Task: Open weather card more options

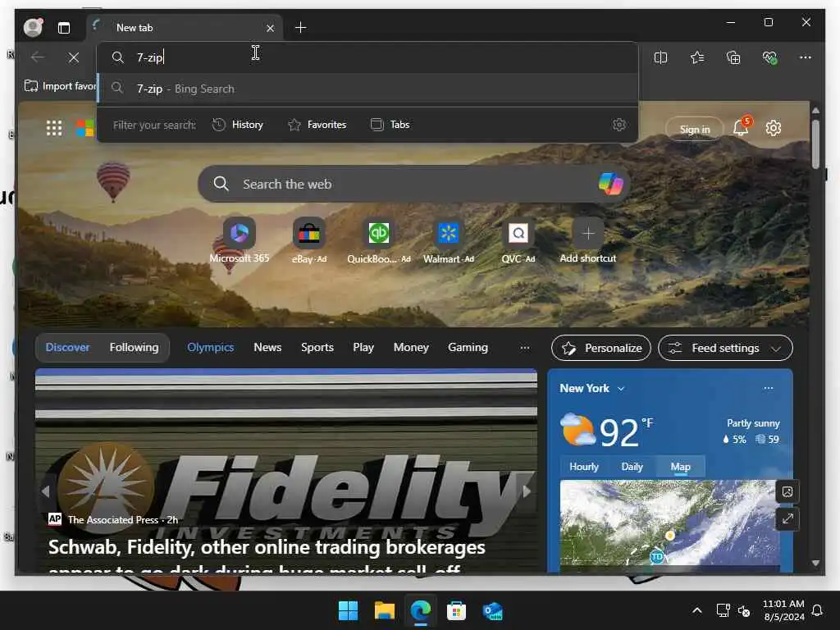Action: (x=769, y=388)
